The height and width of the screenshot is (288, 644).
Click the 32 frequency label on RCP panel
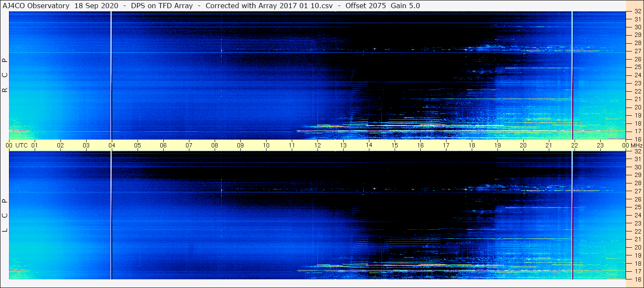click(638, 12)
